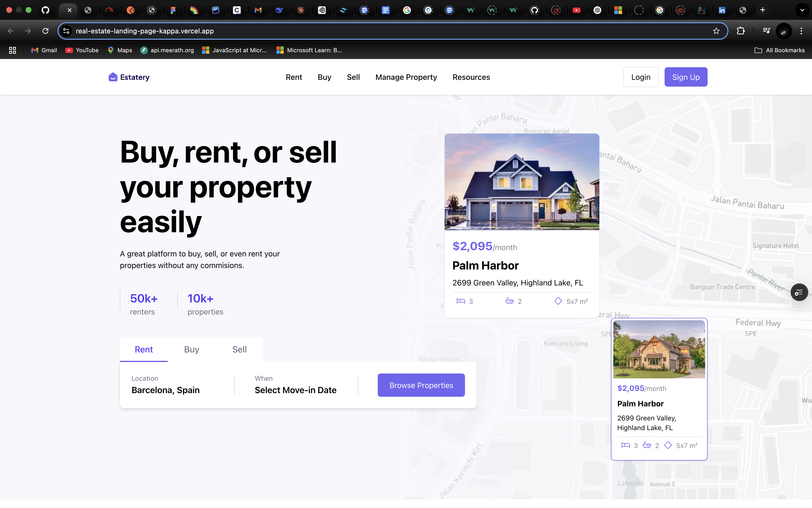The image size is (812, 508).
Task: Click the 50k+ renters statistic
Action: [x=144, y=304]
